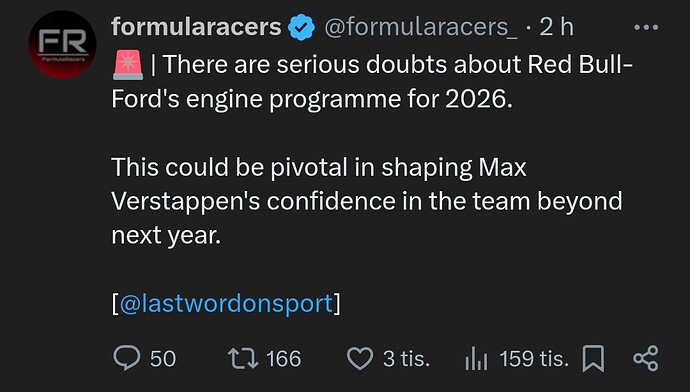Click the 3 tis. likes count
This screenshot has height=392, width=690.
tap(406, 359)
